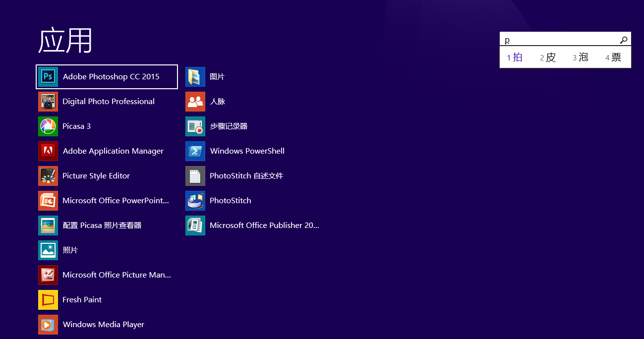Screen dimensions: 644x339
Task: Click the 照片 app icon
Action: [48, 250]
